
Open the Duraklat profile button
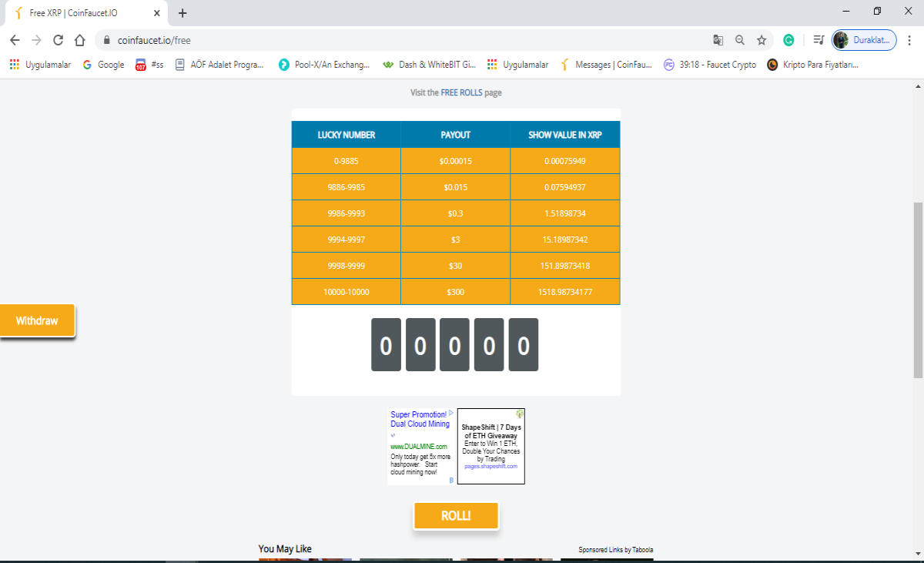tap(864, 40)
